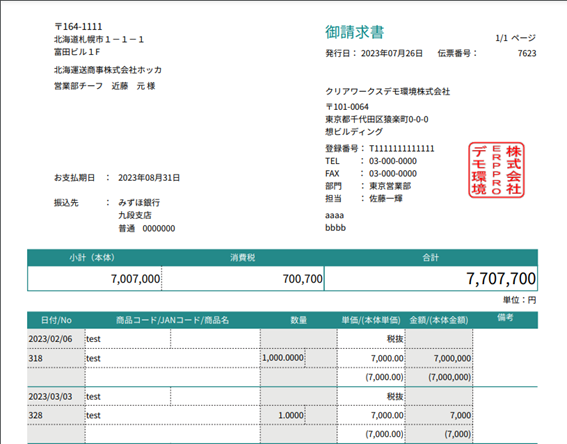567x444 pixels.
Task: Click the 合計 header cell
Action: coord(431,258)
